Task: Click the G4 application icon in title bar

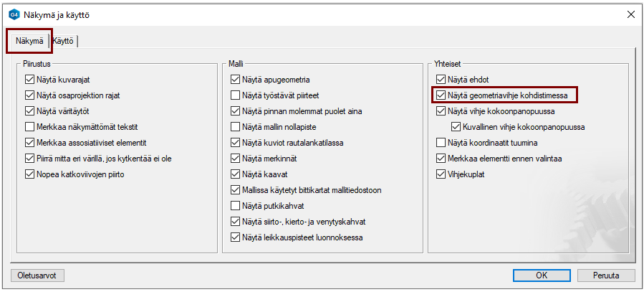Action: [13, 14]
